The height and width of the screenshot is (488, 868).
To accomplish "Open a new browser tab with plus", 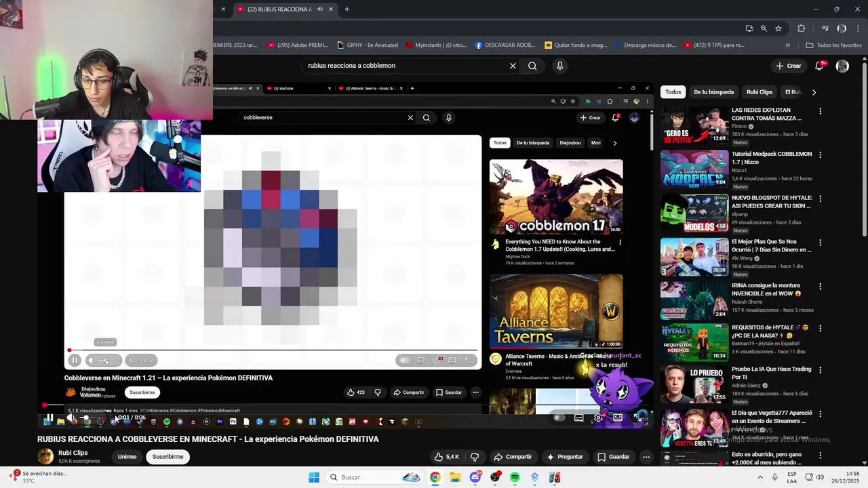I will click(347, 9).
